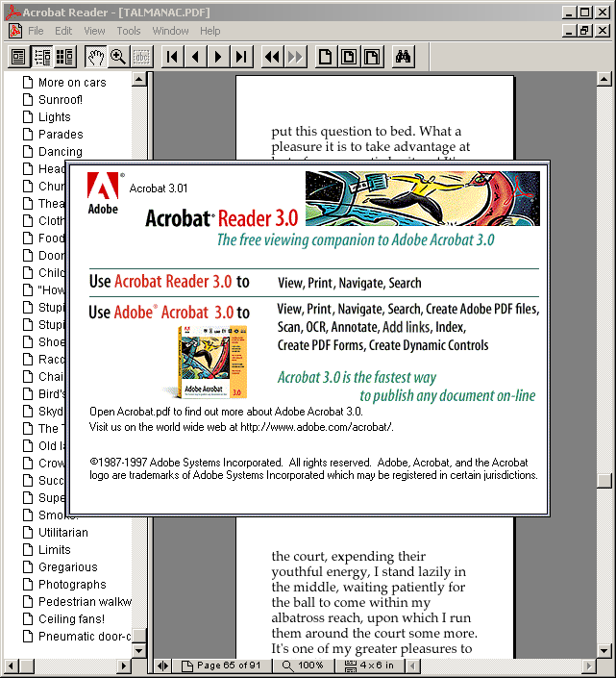The height and width of the screenshot is (678, 616).
Task: Click bookmark list scroll down arrow
Action: click(x=138, y=650)
